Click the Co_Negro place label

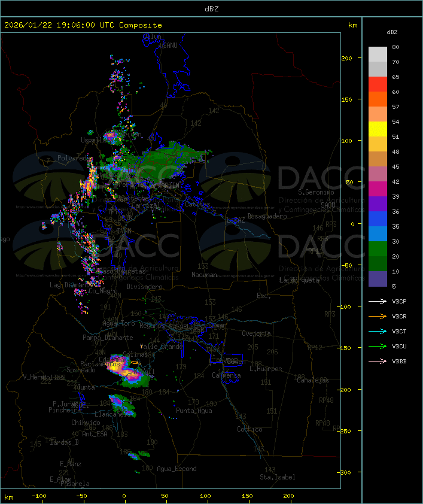point(103,291)
